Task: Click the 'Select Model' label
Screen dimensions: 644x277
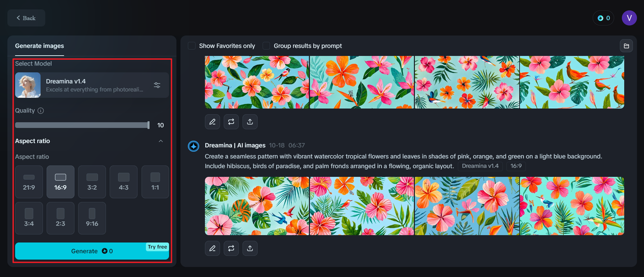Action: pyautogui.click(x=33, y=64)
